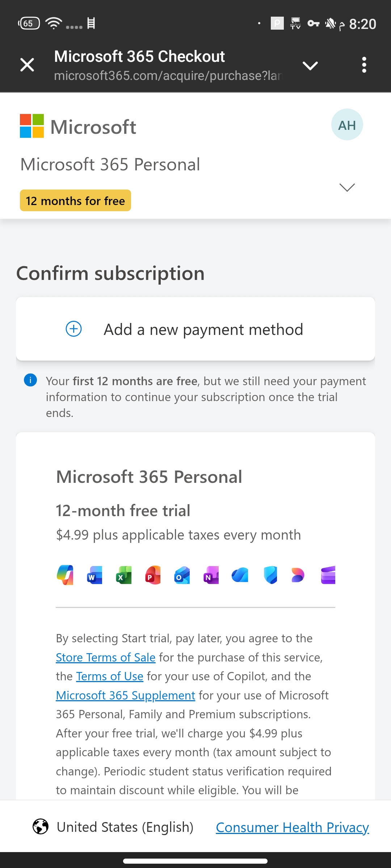Click the AH account avatar
This screenshot has height=868, width=391.
pyautogui.click(x=347, y=124)
